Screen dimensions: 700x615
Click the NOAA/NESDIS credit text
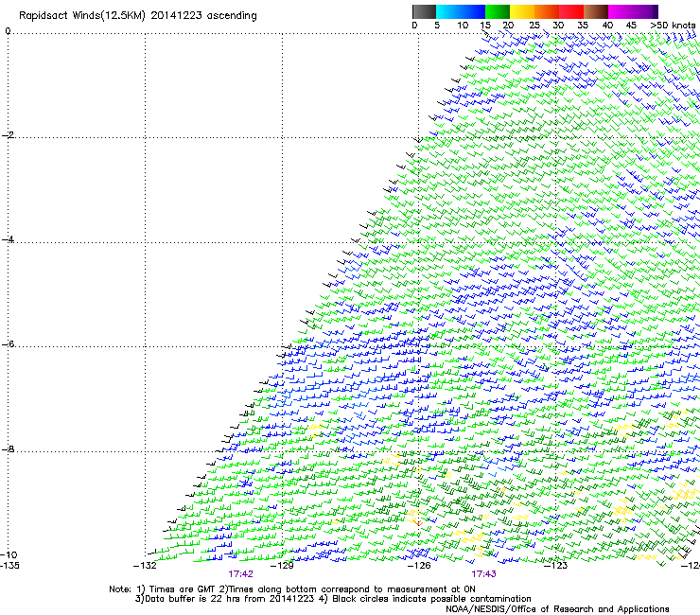click(557, 609)
